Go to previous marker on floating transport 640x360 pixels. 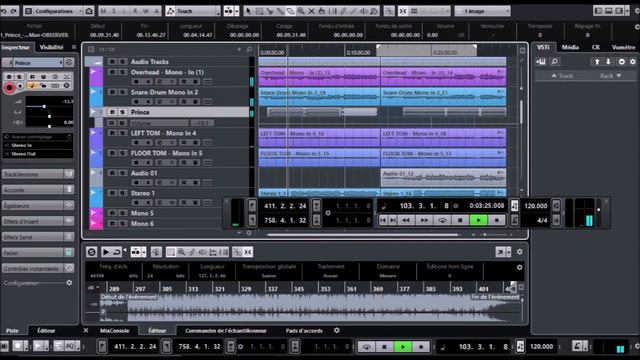pos(383,220)
